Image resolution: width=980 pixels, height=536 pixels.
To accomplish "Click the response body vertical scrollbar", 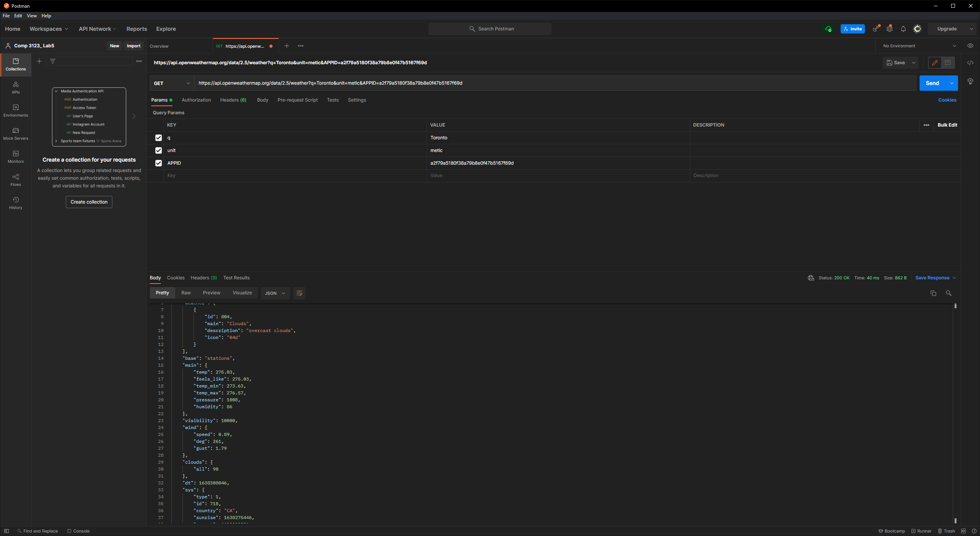I will 955,414.
